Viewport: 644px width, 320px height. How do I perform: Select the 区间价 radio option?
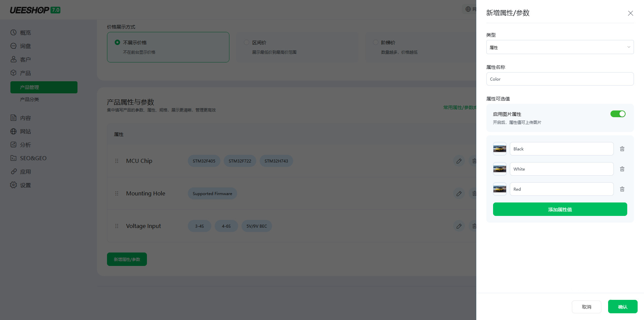[247, 42]
